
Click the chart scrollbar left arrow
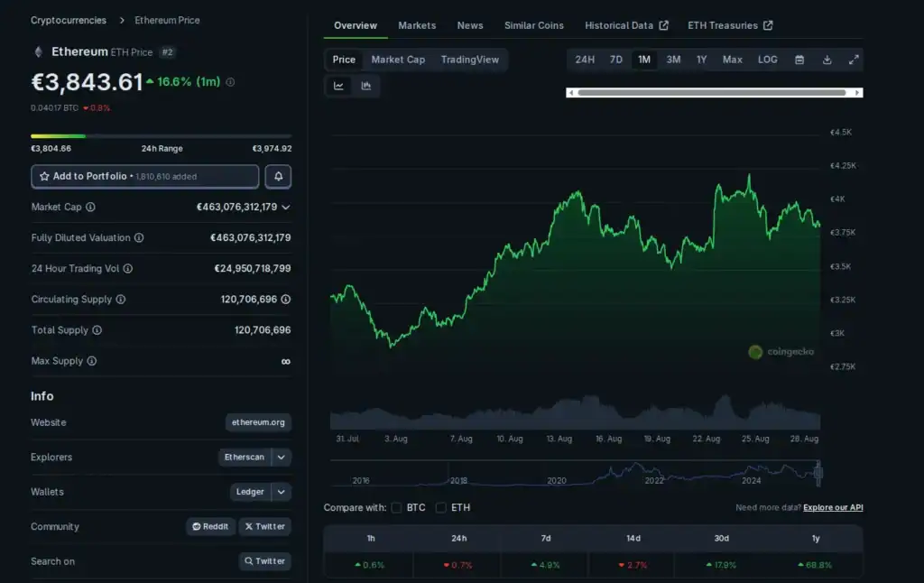click(571, 93)
